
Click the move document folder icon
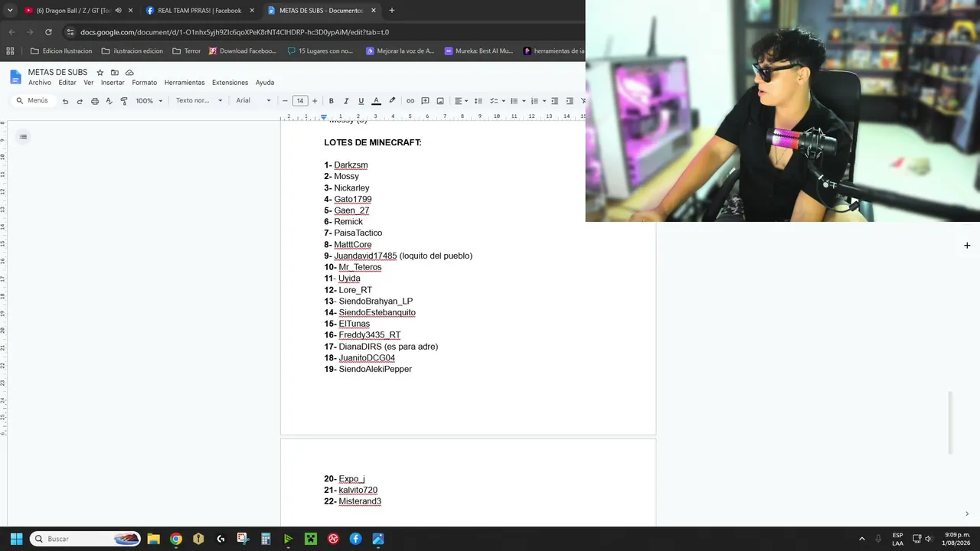click(x=114, y=73)
